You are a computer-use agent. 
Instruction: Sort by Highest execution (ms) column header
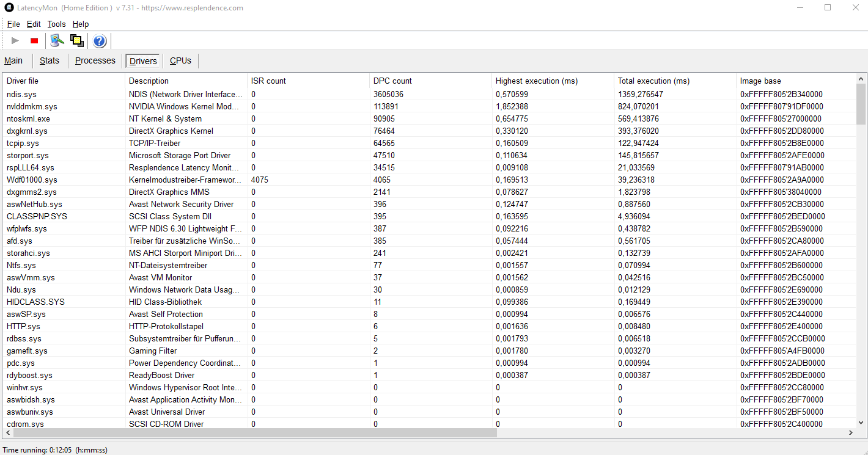click(536, 81)
